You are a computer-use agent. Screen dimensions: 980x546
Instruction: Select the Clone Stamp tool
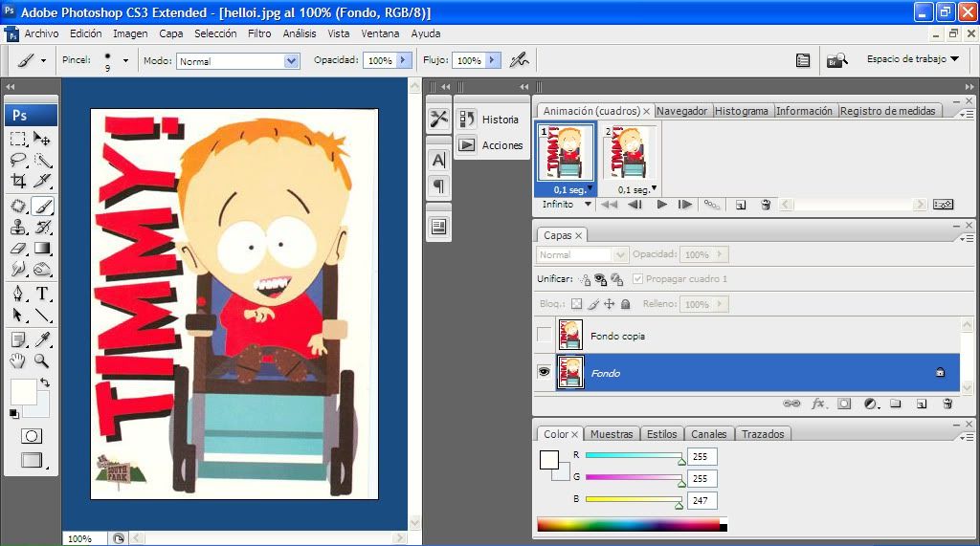pos(19,227)
